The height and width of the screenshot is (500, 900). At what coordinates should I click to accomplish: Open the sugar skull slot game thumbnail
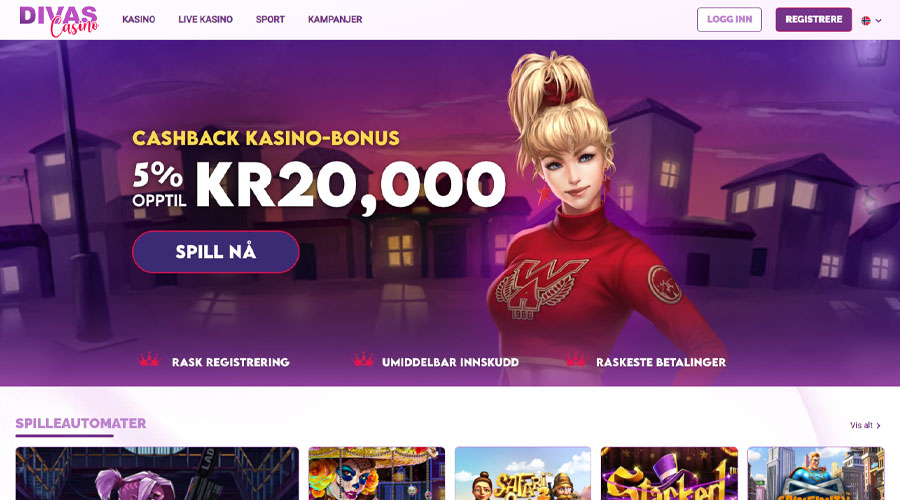pos(377,474)
